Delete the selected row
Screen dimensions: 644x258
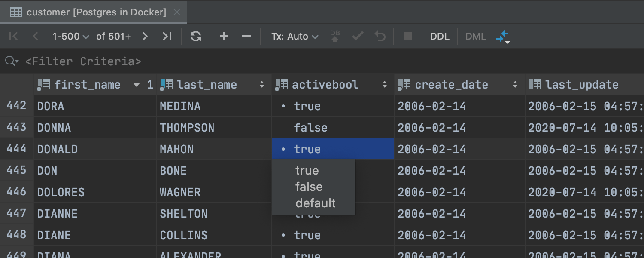pos(246,37)
